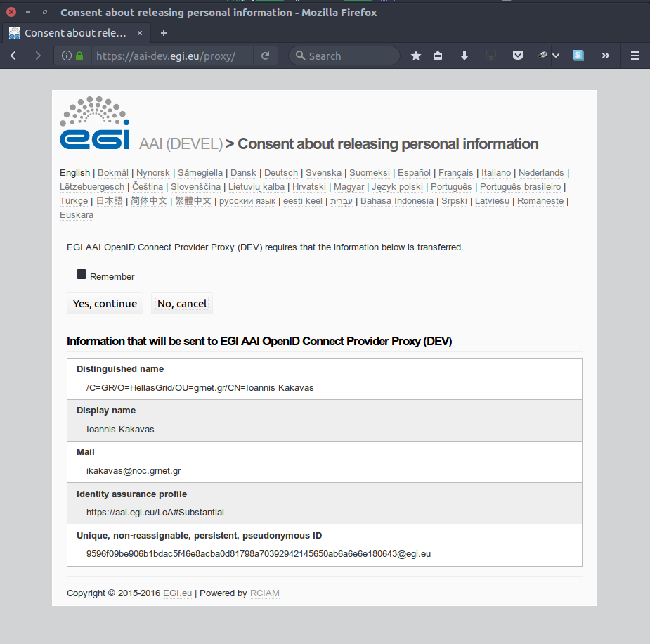Image resolution: width=650 pixels, height=644 pixels.
Task: Open the bookmarks list icon
Action: (438, 56)
